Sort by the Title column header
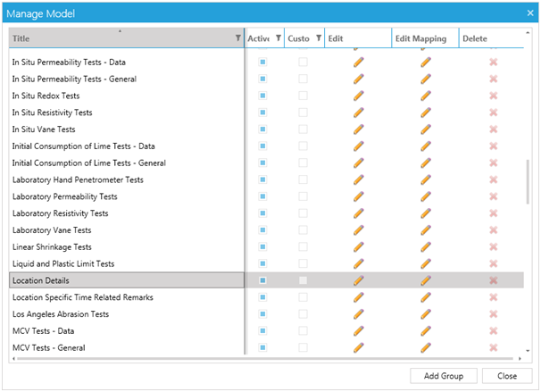Viewport: 541px width, 392px height. 116,38
